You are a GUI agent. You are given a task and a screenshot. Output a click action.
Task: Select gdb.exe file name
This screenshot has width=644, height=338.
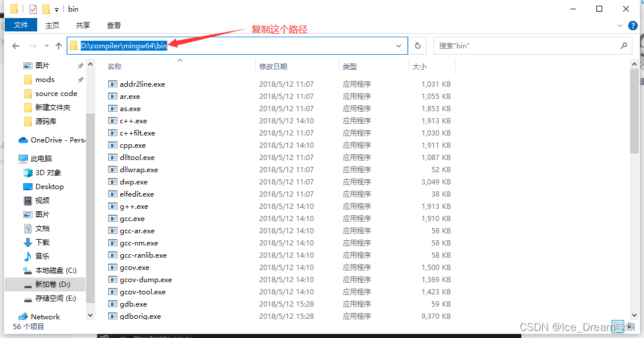[x=134, y=304]
